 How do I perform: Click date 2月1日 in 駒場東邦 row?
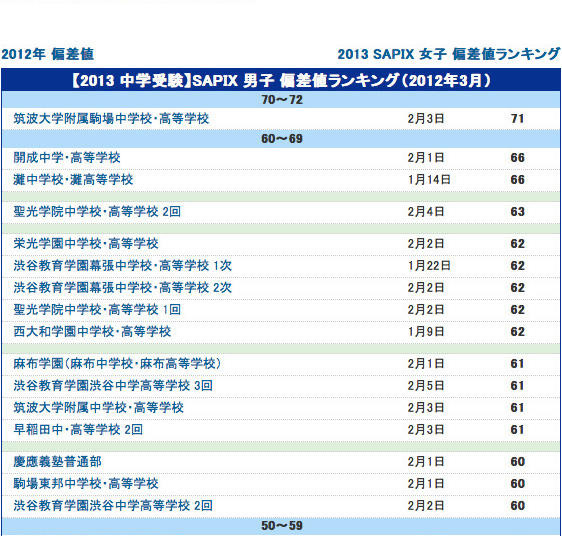(x=426, y=484)
